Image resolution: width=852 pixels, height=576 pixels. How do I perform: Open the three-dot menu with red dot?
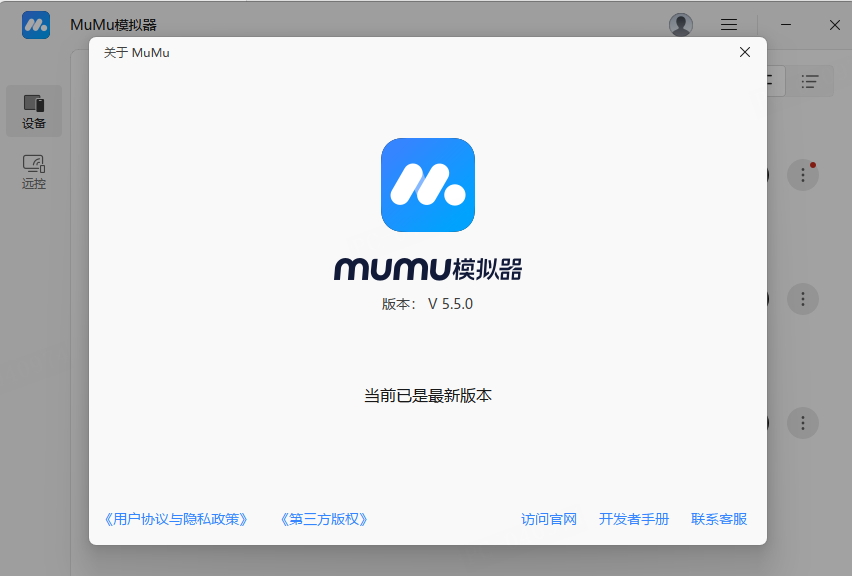(802, 175)
